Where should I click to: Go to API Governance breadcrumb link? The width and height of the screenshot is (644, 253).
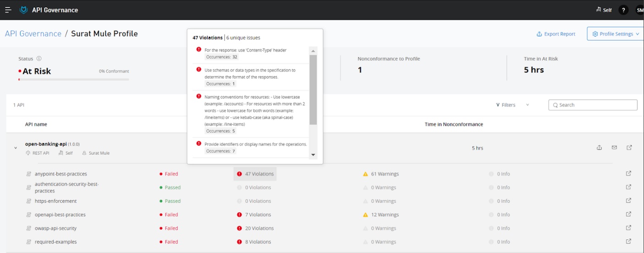click(33, 33)
